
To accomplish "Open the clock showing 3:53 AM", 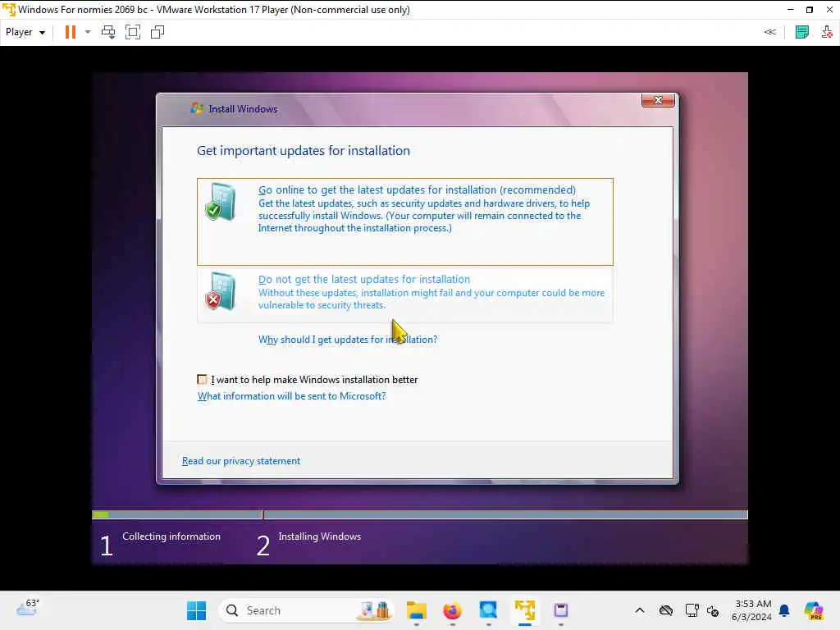I will [x=751, y=610].
